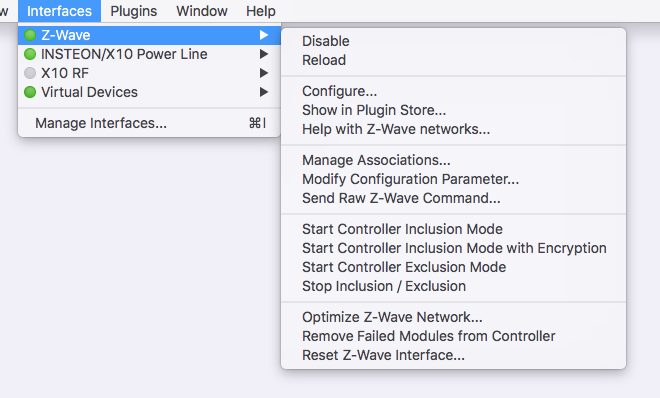This screenshot has height=398, width=660.
Task: Open the Help menu
Action: tap(261, 11)
